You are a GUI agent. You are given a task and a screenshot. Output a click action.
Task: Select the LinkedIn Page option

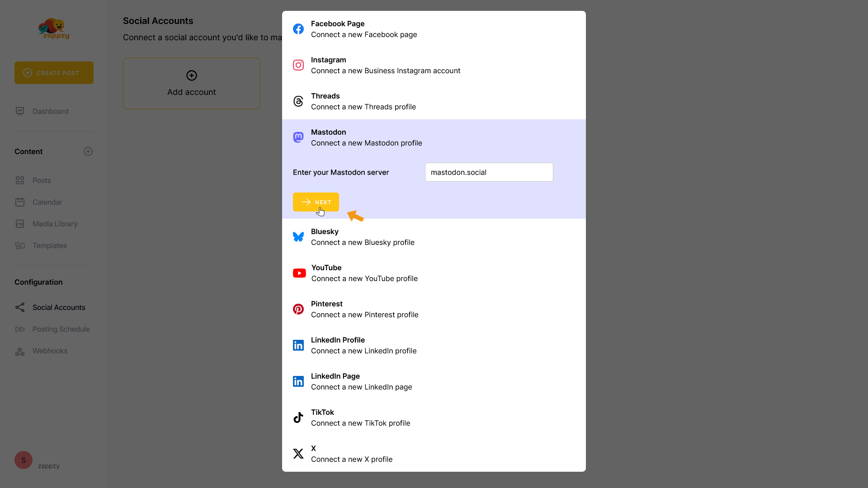click(x=434, y=381)
